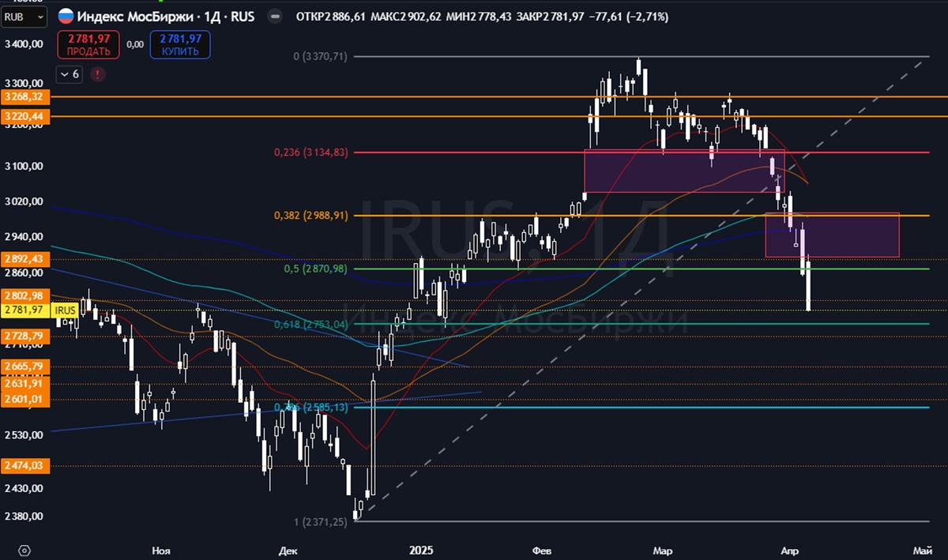The width and height of the screenshot is (948, 560).
Task: Expand the chevron dropdown labeled 6
Action: tap(70, 73)
